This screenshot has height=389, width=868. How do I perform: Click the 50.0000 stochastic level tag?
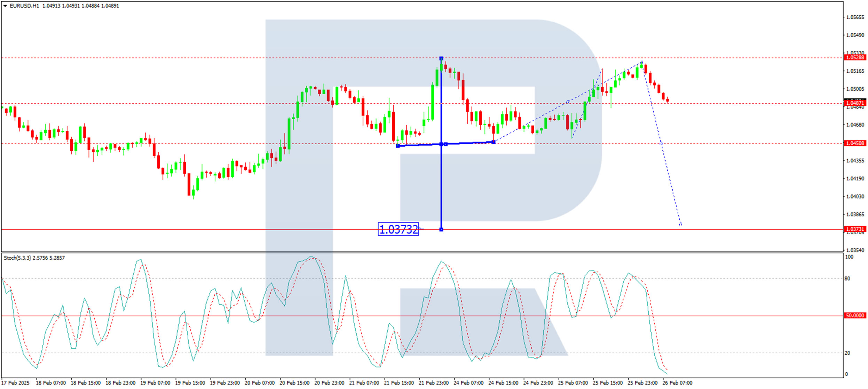[855, 315]
